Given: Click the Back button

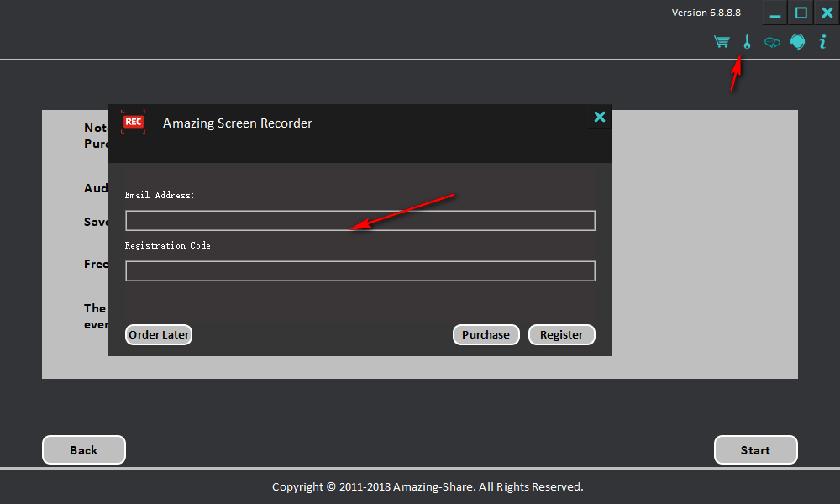Looking at the screenshot, I should click(83, 450).
